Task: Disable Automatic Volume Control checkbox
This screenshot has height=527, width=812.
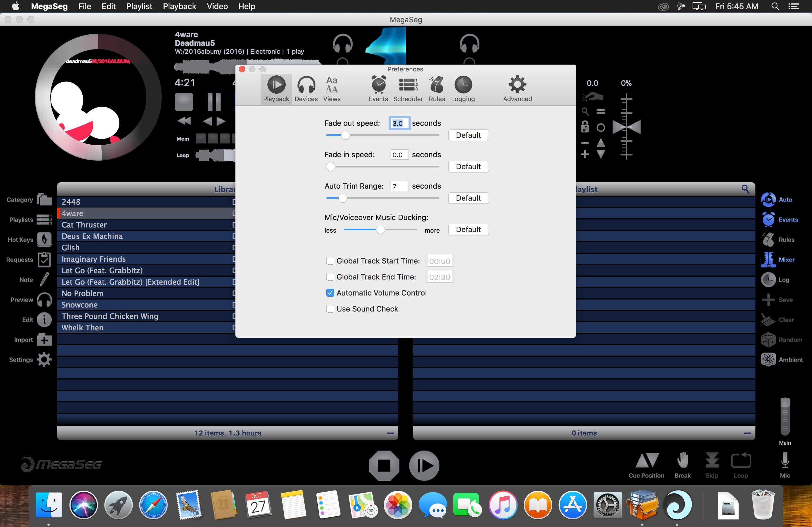Action: pos(330,293)
